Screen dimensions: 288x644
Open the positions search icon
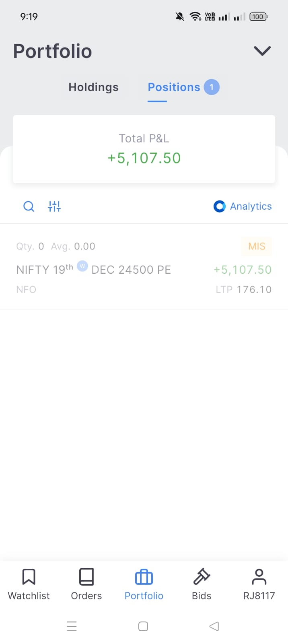pyautogui.click(x=29, y=206)
